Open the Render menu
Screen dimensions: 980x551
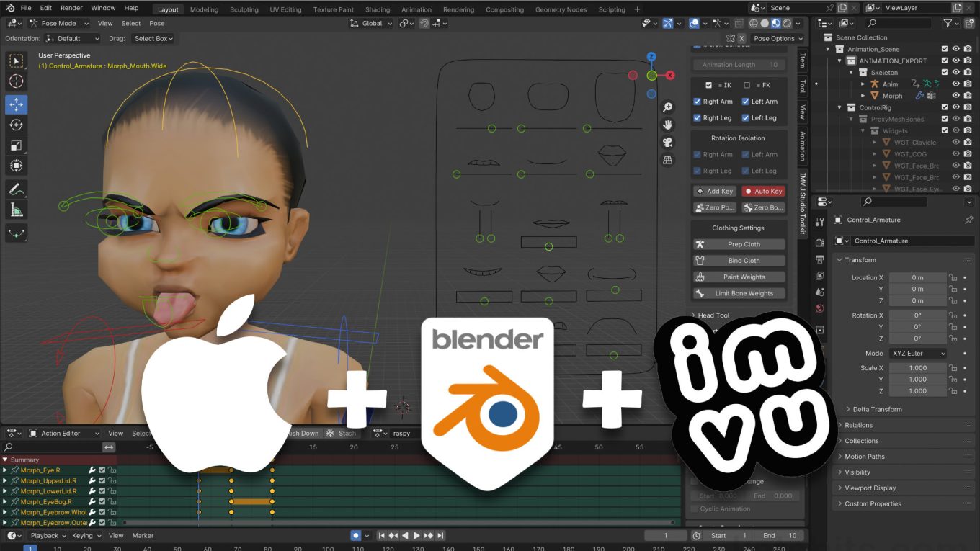coord(71,8)
